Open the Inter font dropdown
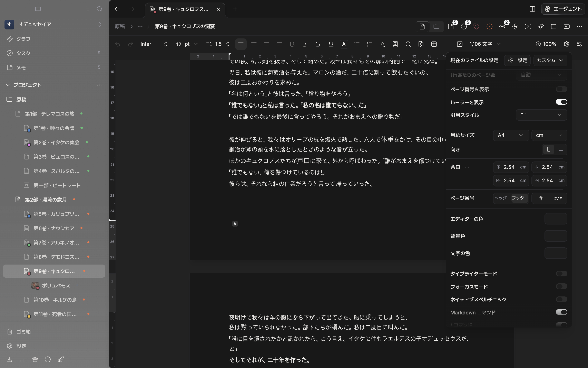This screenshot has height=368, width=588. (x=154, y=44)
